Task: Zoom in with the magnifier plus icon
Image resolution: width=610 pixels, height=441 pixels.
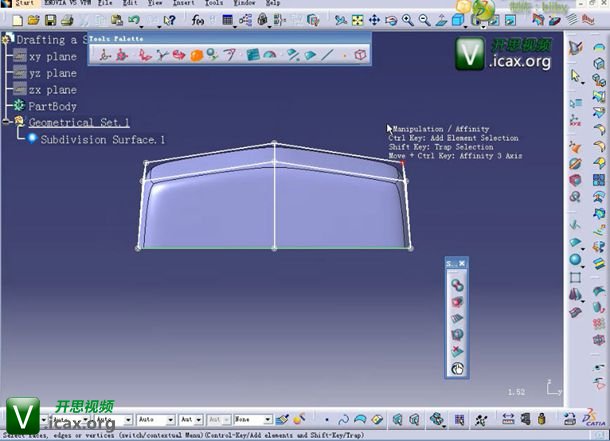Action: pyautogui.click(x=408, y=20)
